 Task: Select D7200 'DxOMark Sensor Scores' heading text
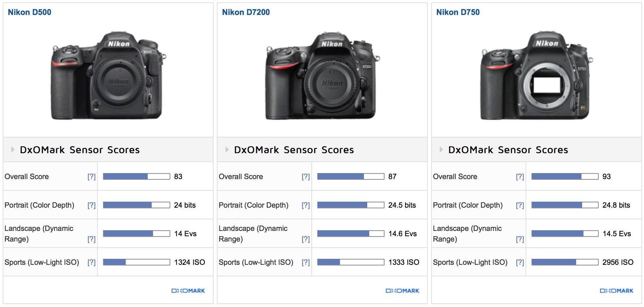(x=294, y=150)
